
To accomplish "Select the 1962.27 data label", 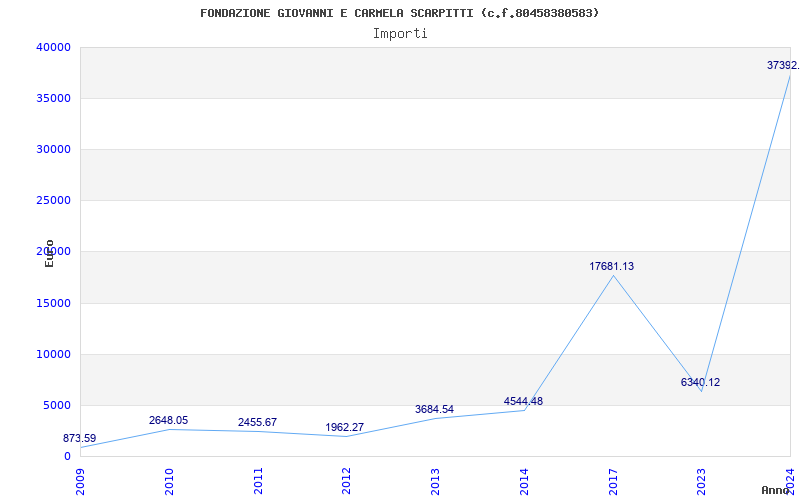I will tap(344, 428).
